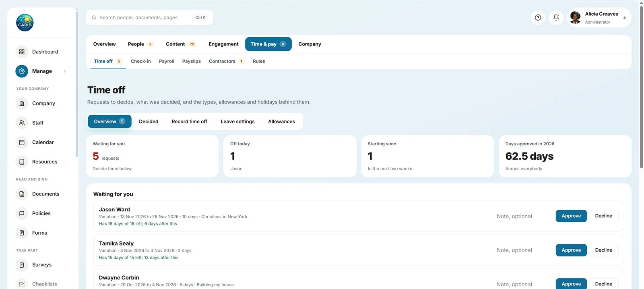Screen dimensions: 644x289
Task: Click Alicia Greaves profile avatar
Action: [x=576, y=17]
